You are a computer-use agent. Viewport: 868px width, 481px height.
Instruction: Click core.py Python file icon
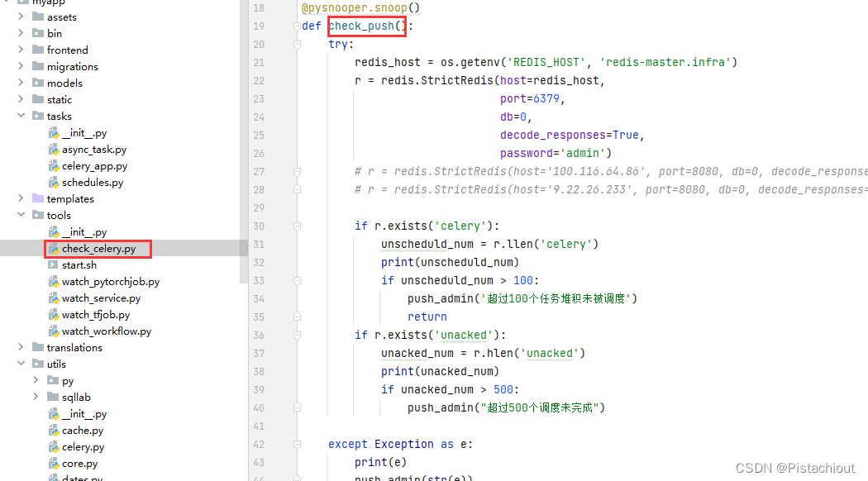54,464
